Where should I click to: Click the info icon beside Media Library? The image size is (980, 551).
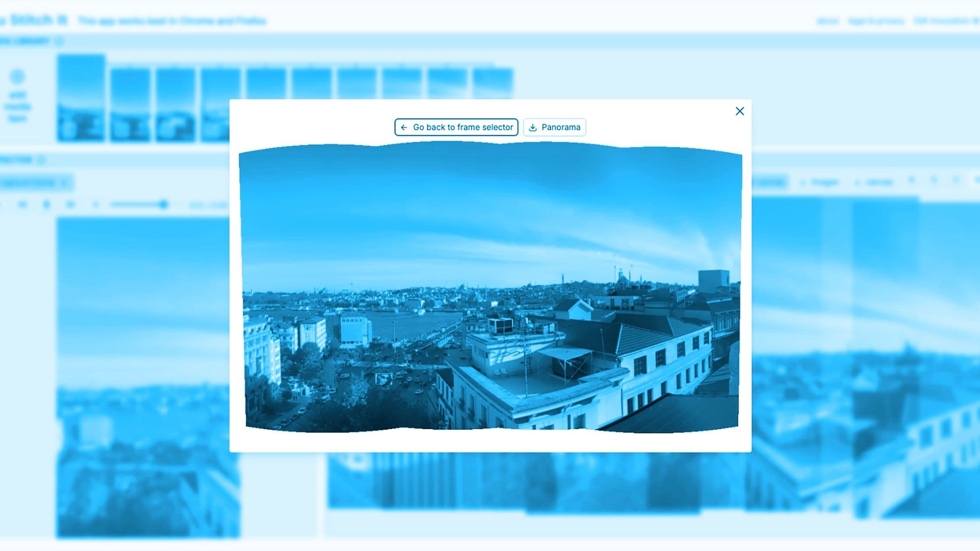(x=59, y=41)
